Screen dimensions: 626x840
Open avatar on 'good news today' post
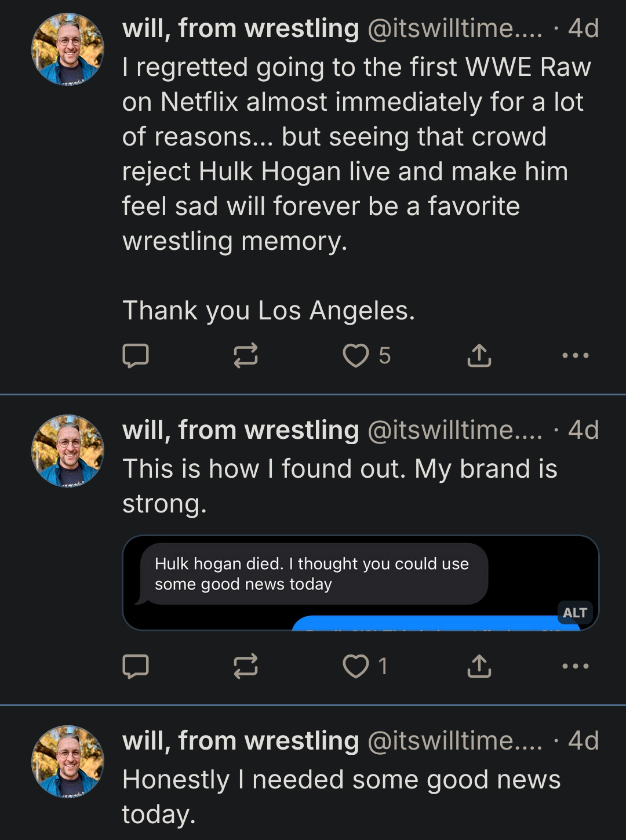pos(68,761)
